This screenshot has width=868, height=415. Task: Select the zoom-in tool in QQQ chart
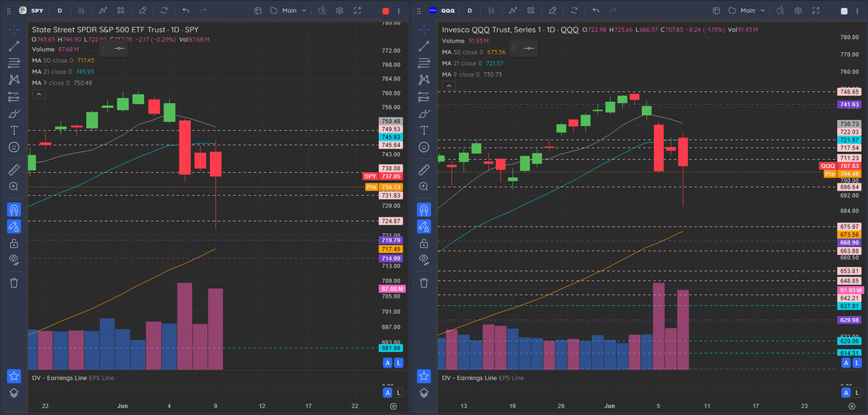(x=424, y=186)
